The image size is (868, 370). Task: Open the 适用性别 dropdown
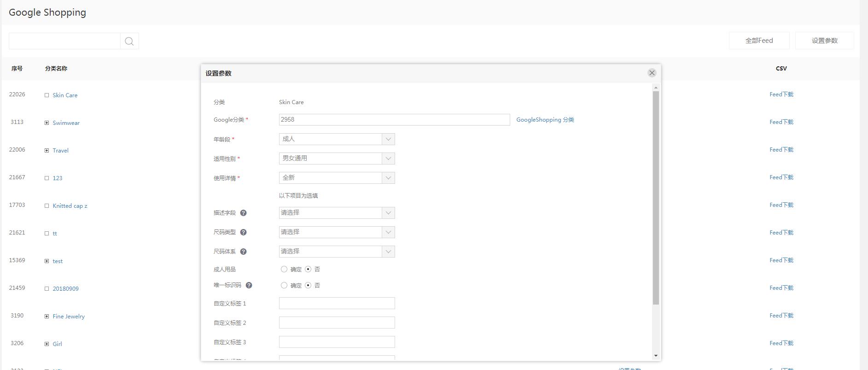coord(337,159)
